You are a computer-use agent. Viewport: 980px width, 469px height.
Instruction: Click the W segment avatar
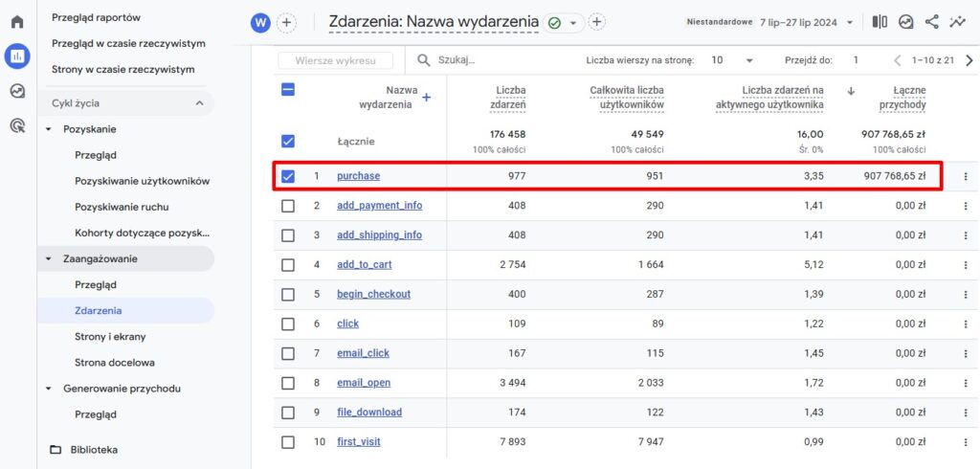tap(260, 23)
